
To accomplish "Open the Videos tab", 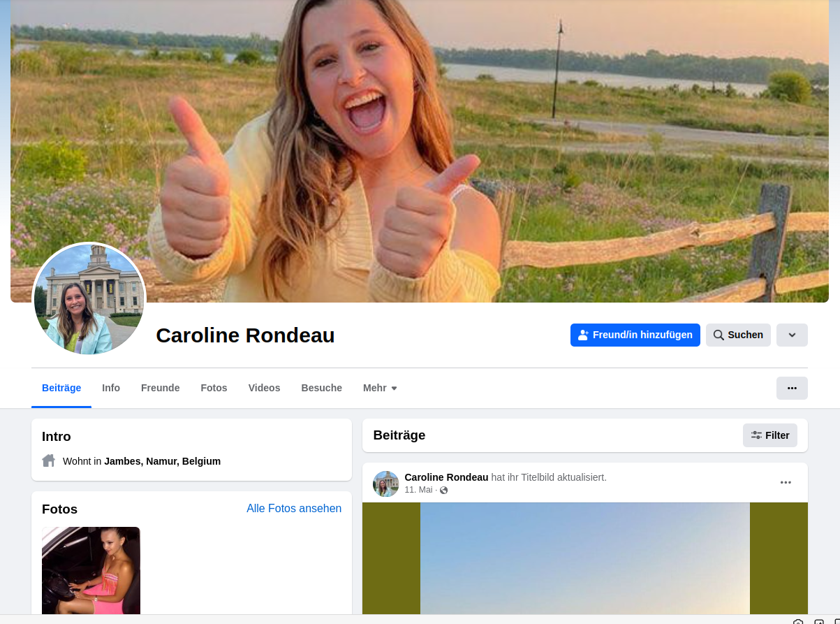I will [264, 388].
